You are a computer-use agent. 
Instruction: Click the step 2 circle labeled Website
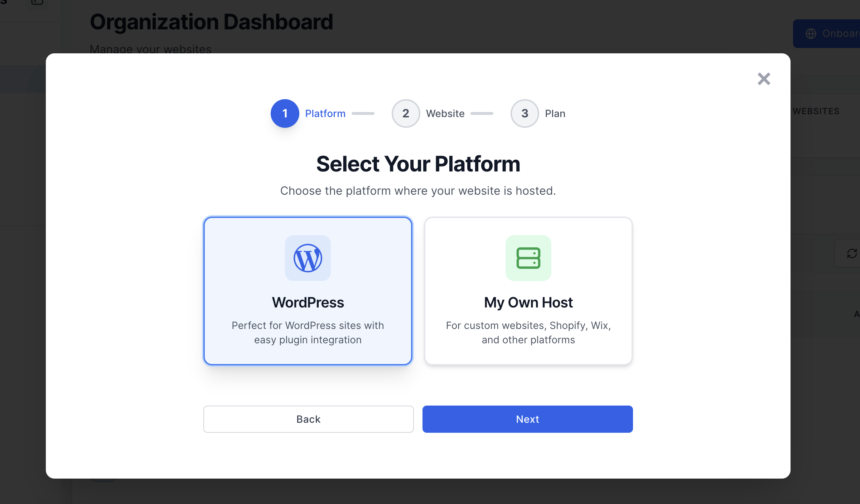tap(406, 113)
